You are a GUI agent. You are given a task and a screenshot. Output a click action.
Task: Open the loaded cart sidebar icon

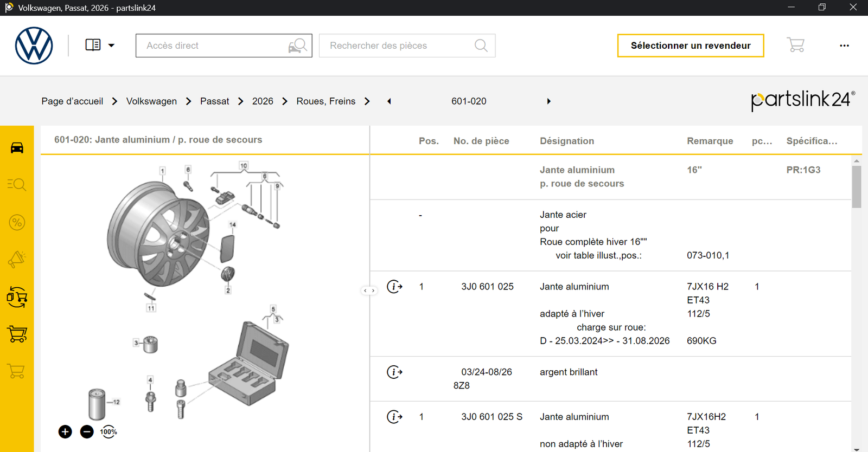click(x=17, y=334)
